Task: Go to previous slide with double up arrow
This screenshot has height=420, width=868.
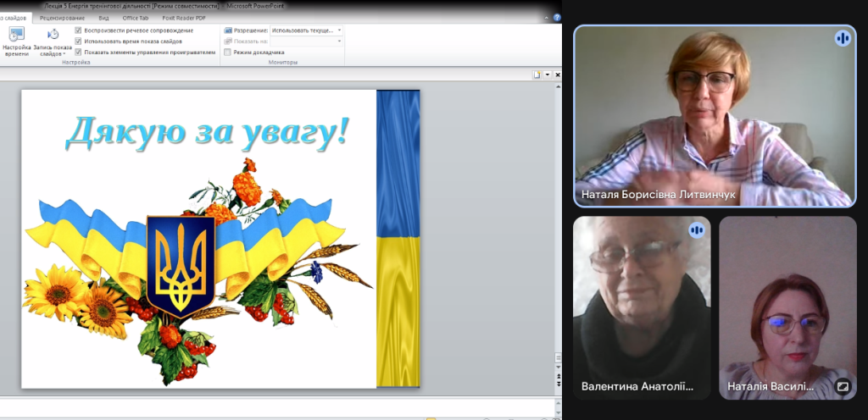Action: coord(558,376)
